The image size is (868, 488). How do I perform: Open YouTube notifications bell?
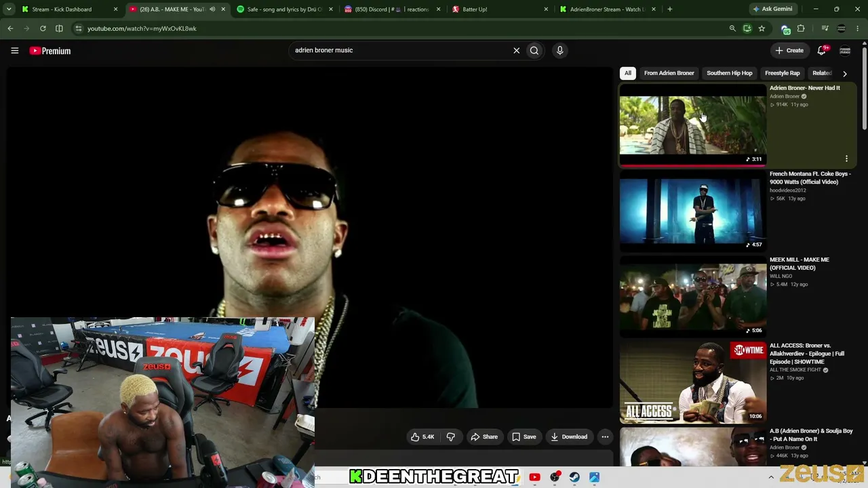click(822, 50)
